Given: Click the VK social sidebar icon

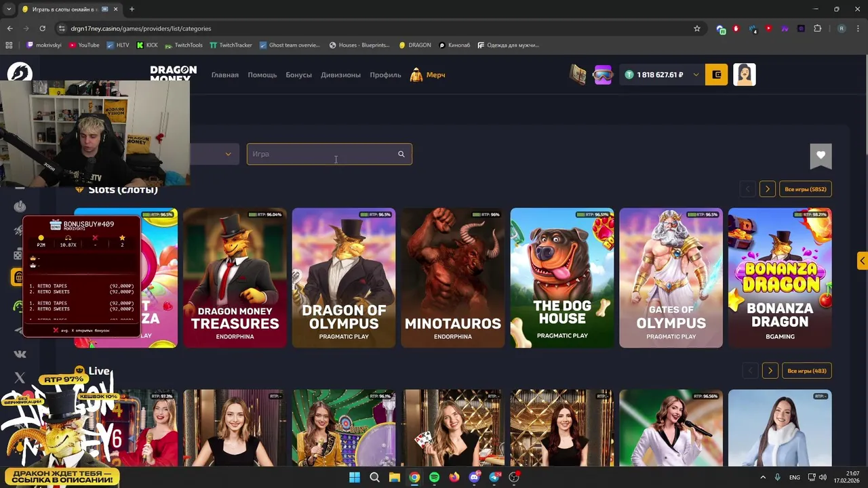Looking at the screenshot, I should (20, 354).
